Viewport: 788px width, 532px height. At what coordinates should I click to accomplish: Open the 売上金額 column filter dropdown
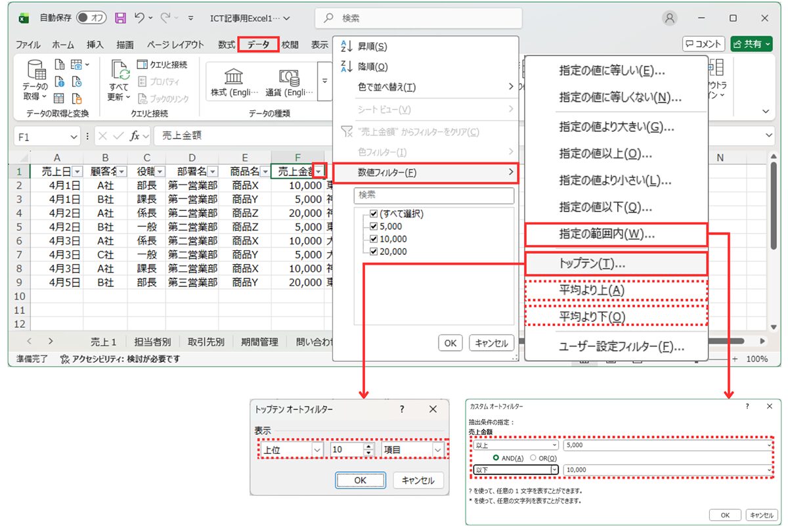[x=320, y=169]
